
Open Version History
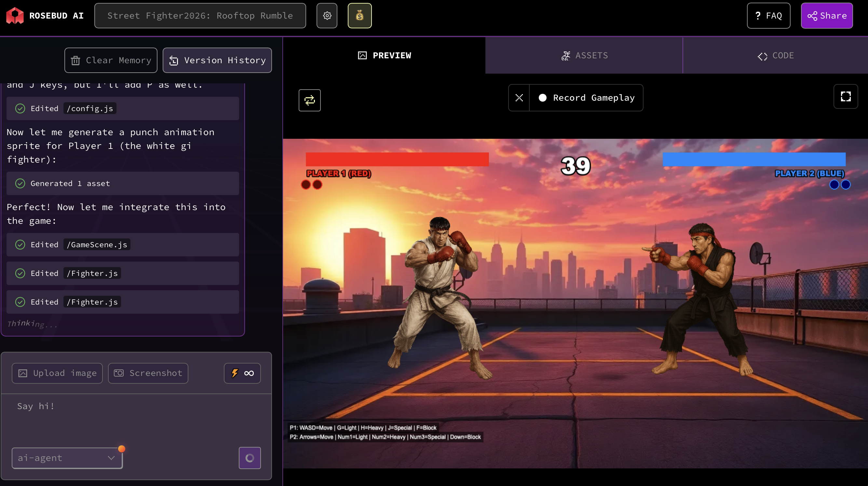pos(217,60)
